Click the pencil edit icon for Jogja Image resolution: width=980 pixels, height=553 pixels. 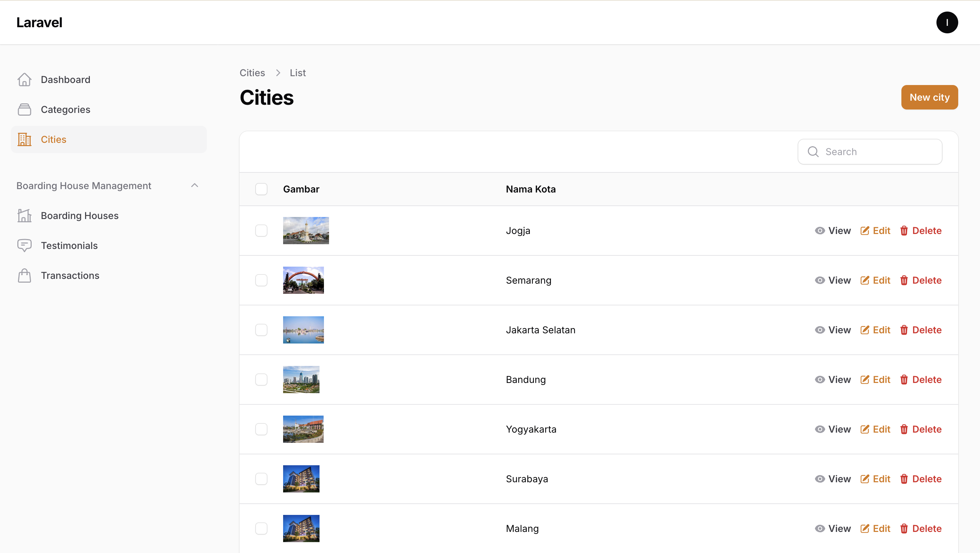tap(865, 231)
